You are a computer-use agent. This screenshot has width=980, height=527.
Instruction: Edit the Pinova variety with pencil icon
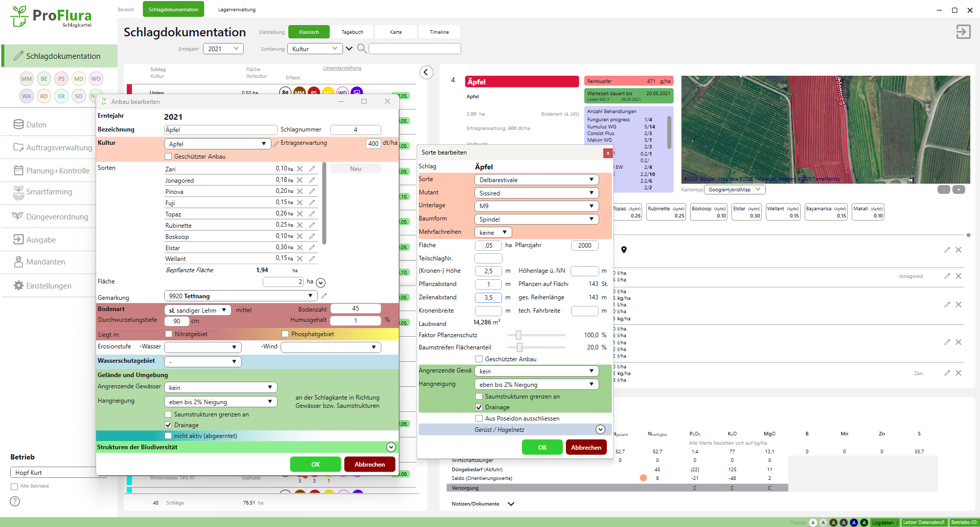tap(312, 191)
